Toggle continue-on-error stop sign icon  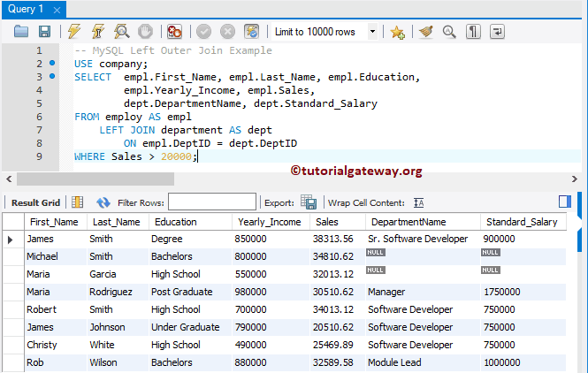tap(175, 32)
